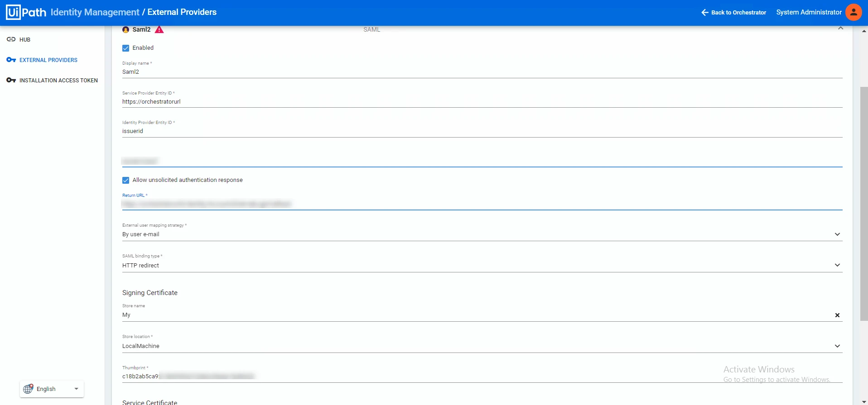Click the Saml2 provider name header
868x405 pixels.
pos(141,29)
